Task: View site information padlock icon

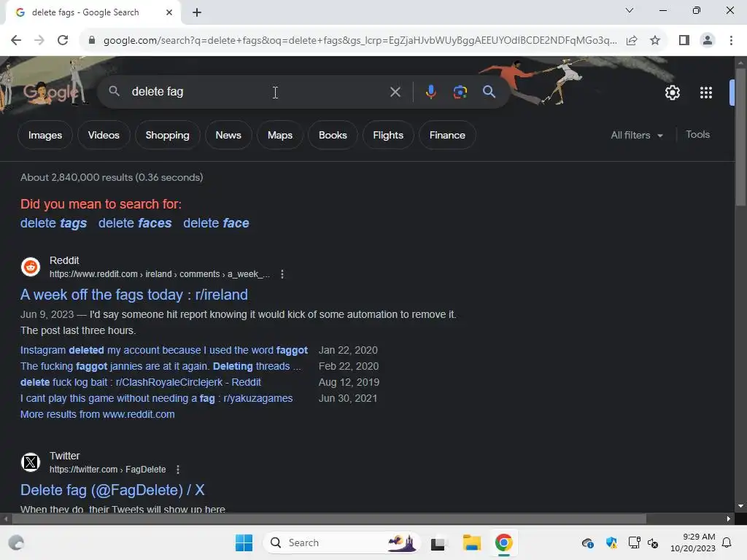Action: (x=92, y=41)
